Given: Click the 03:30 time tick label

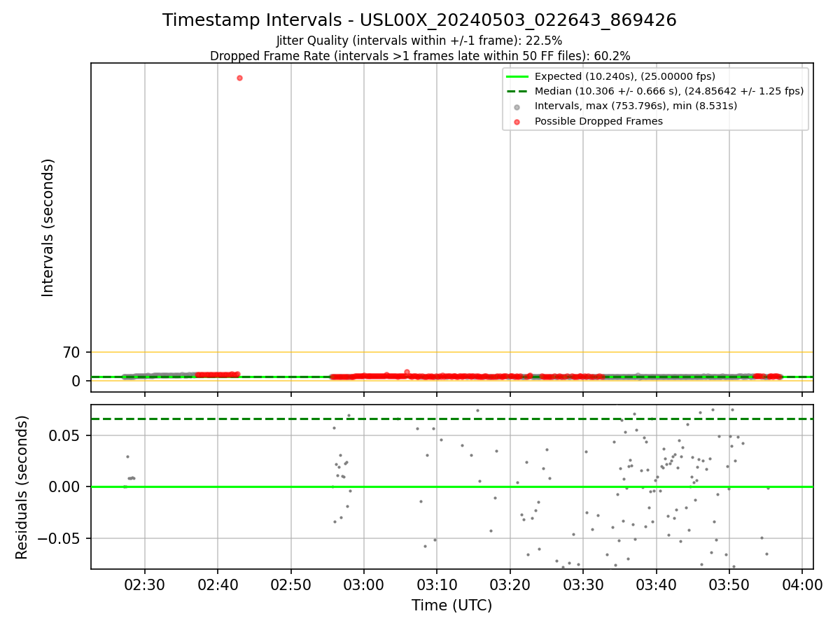Looking at the screenshot, I should (583, 585).
